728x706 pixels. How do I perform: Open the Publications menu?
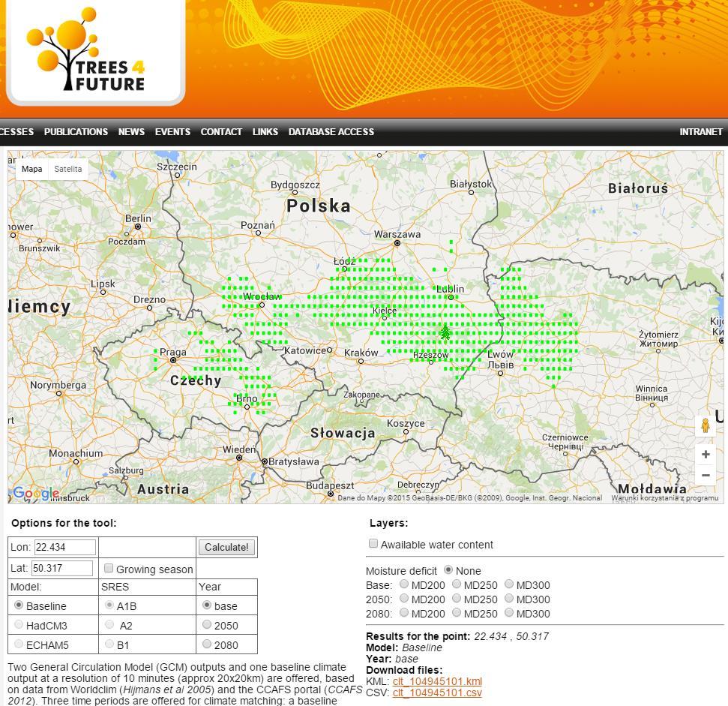click(x=76, y=132)
